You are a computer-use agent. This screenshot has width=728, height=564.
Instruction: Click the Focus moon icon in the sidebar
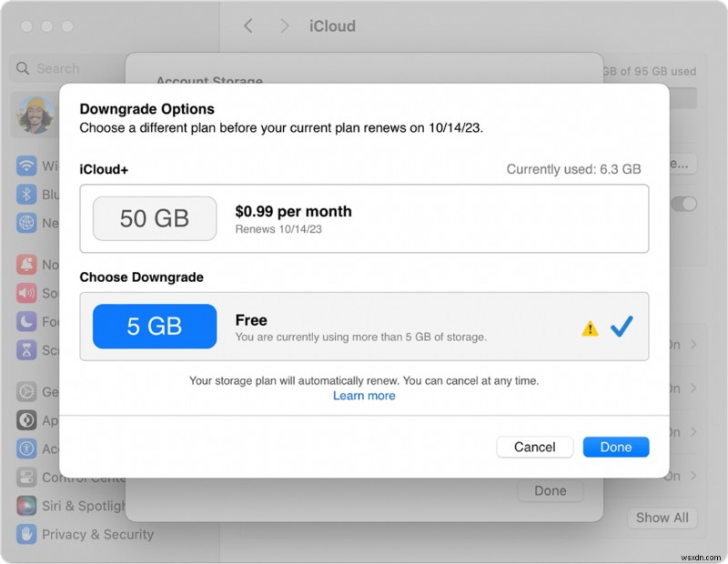coord(26,321)
